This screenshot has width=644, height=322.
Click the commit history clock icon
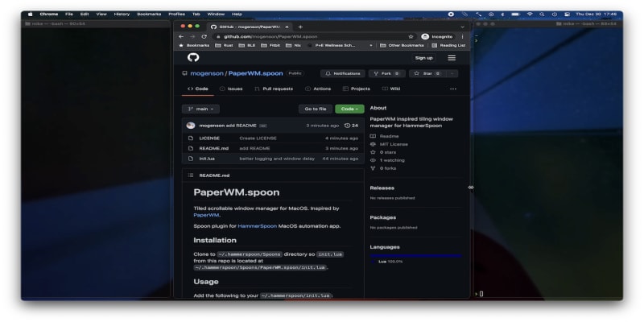tap(347, 126)
